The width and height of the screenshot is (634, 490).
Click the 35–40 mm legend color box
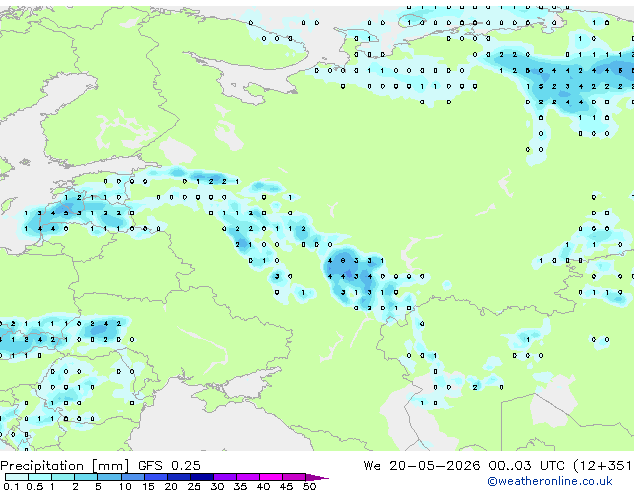pos(248,477)
